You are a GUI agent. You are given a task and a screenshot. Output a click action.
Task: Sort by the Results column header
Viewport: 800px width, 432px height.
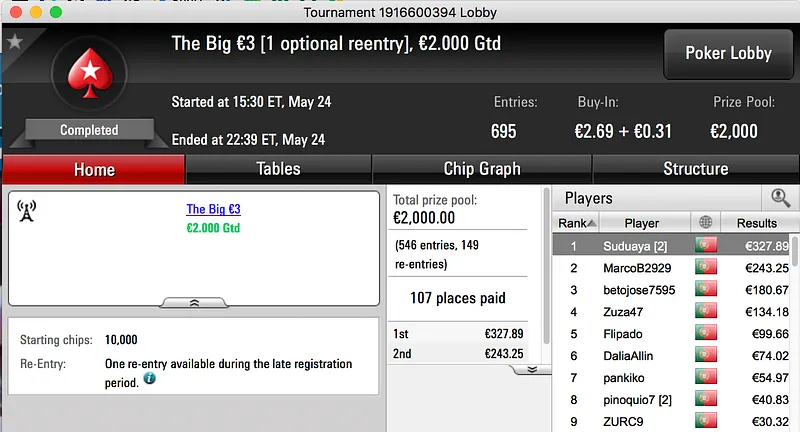click(x=757, y=223)
